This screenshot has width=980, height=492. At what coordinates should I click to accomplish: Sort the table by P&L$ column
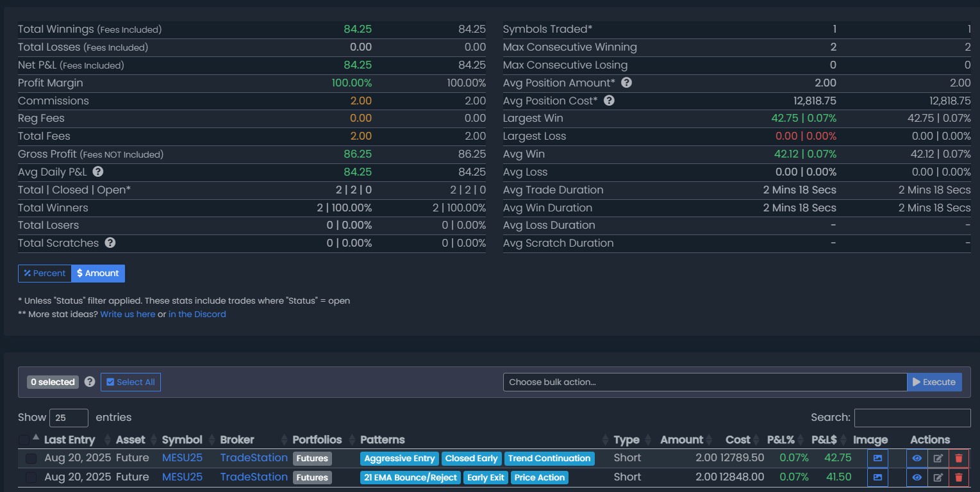pos(824,439)
